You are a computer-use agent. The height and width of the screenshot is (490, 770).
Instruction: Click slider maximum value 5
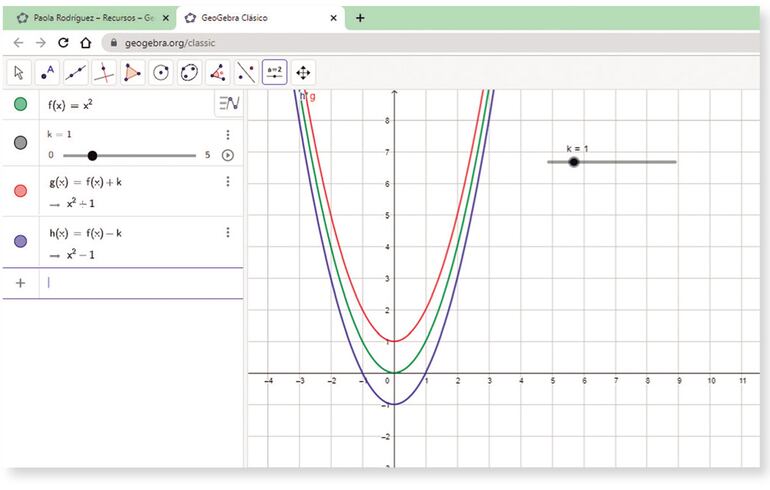coord(208,155)
